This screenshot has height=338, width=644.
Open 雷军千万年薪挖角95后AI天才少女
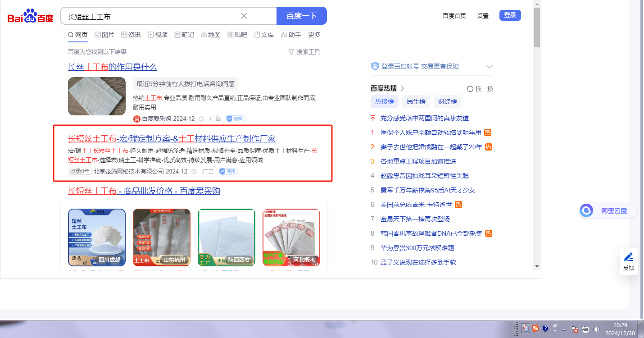point(428,190)
